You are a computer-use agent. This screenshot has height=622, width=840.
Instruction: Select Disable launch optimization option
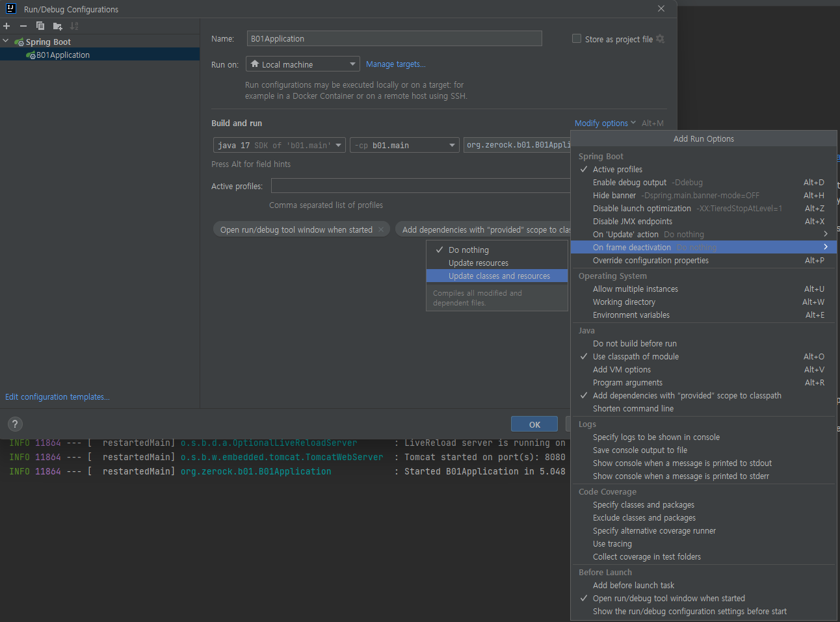pyautogui.click(x=703, y=208)
